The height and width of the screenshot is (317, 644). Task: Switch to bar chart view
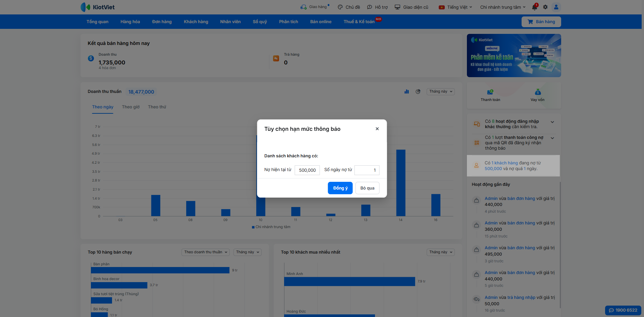[x=407, y=92]
